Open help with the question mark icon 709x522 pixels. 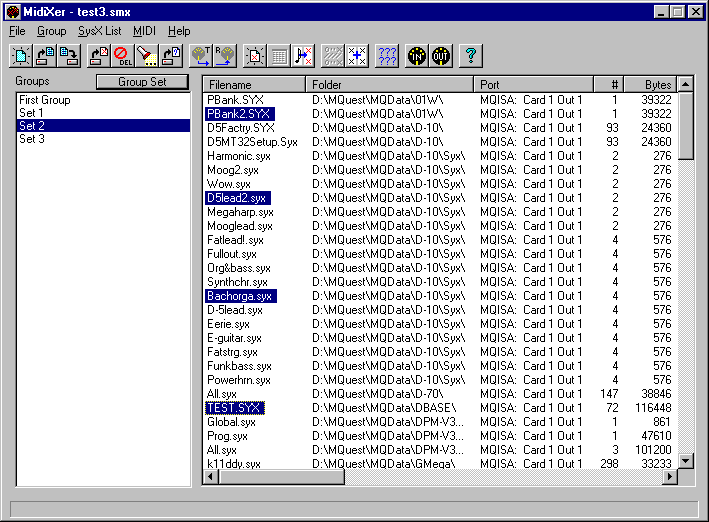[x=471, y=56]
